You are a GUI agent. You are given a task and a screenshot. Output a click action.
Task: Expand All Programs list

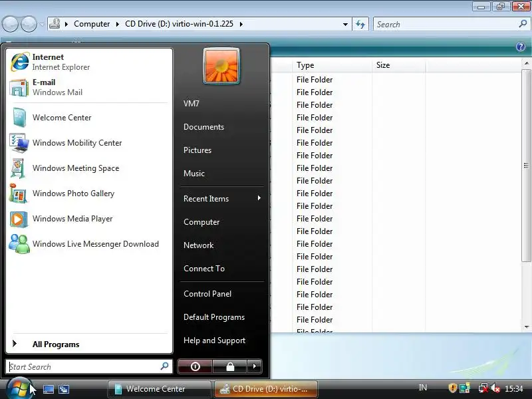coord(89,344)
